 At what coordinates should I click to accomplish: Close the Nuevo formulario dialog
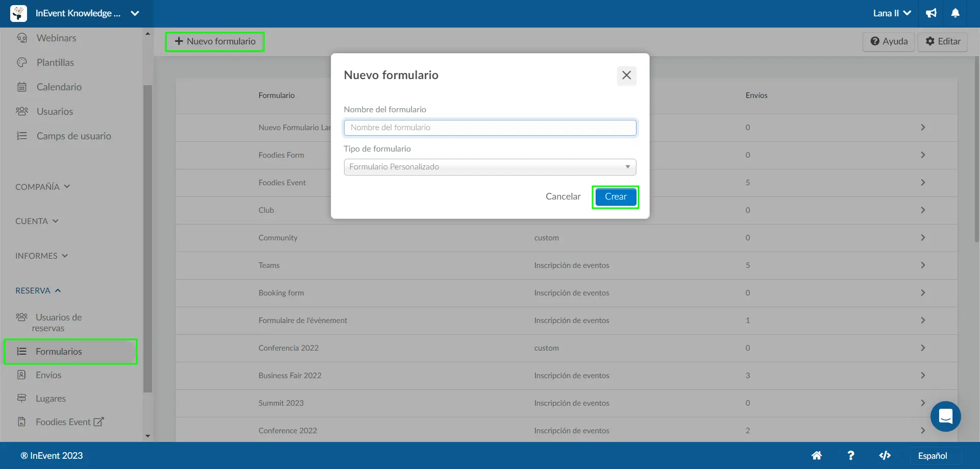[x=627, y=76]
